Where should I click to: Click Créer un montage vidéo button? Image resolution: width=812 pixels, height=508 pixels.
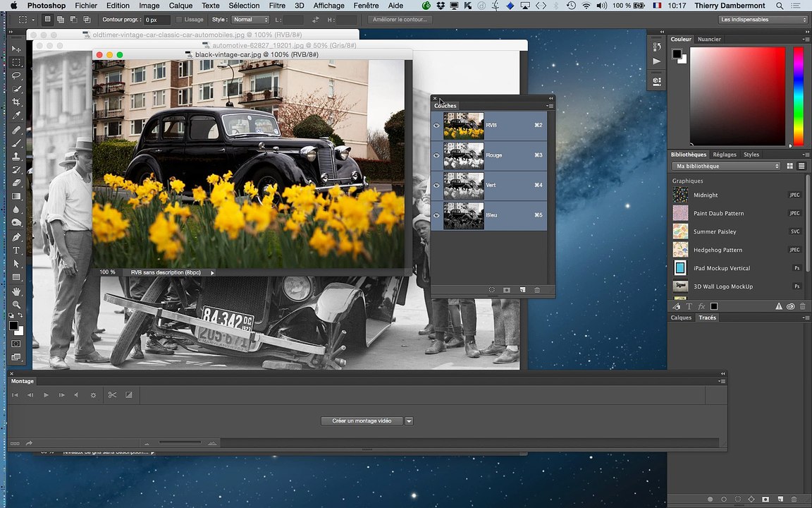coord(362,421)
